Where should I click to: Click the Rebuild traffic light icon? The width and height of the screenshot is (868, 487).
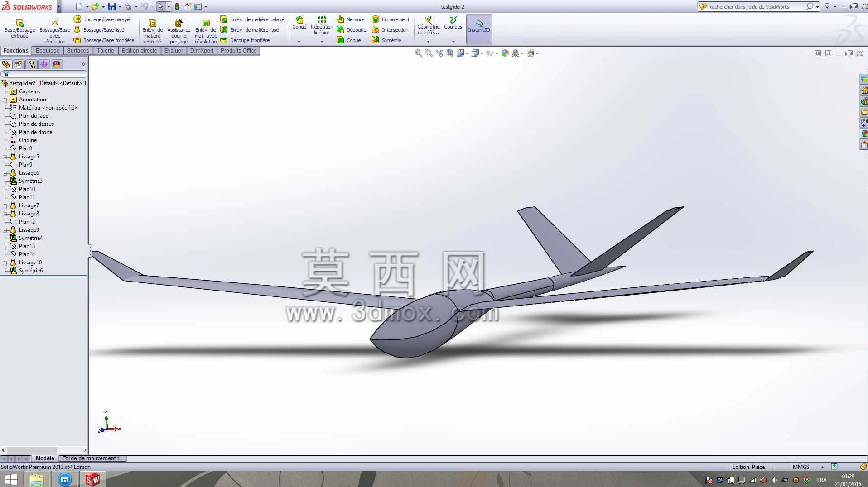coord(177,6)
